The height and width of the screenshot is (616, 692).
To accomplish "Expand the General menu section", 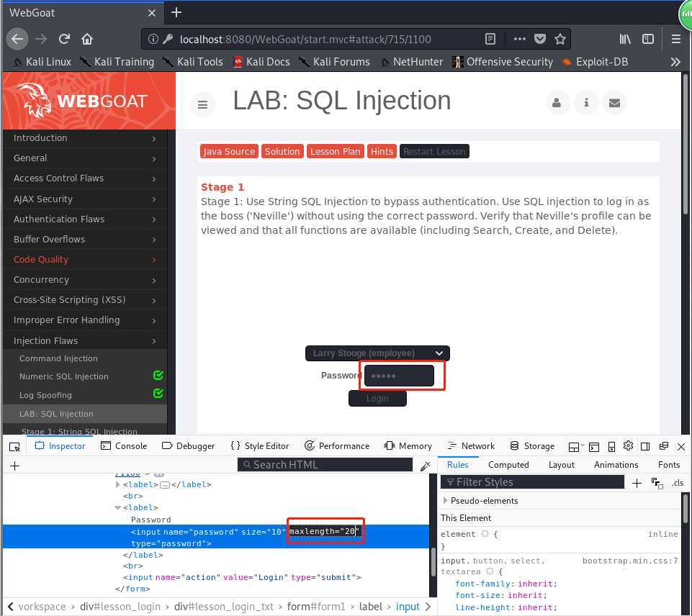I will [x=85, y=158].
